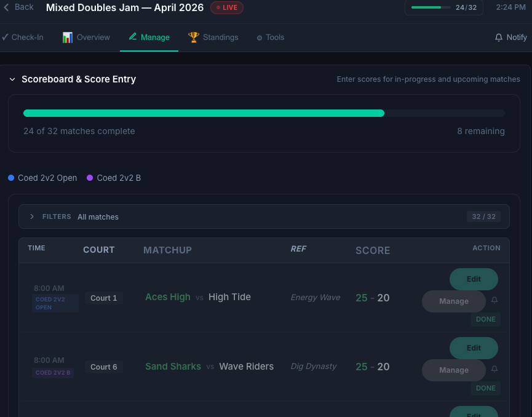Edit the Aces High vs High Tide score
The height and width of the screenshot is (417, 532).
[474, 279]
